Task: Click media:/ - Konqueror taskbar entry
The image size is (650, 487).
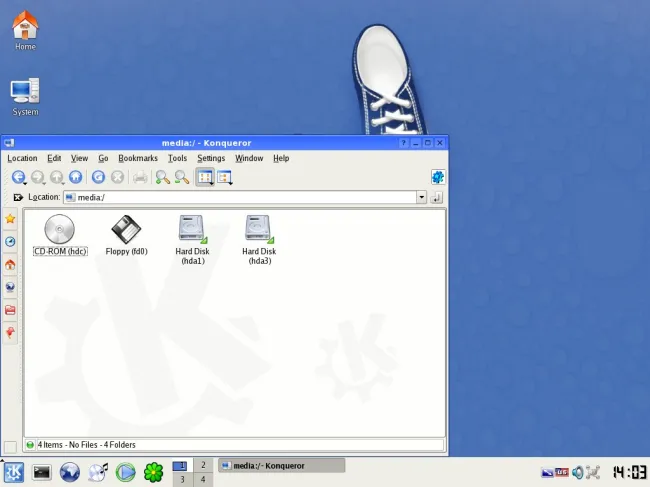Action: 282,466
